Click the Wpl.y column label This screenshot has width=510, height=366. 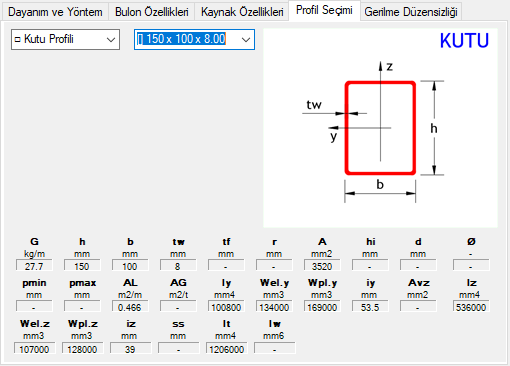(322, 283)
